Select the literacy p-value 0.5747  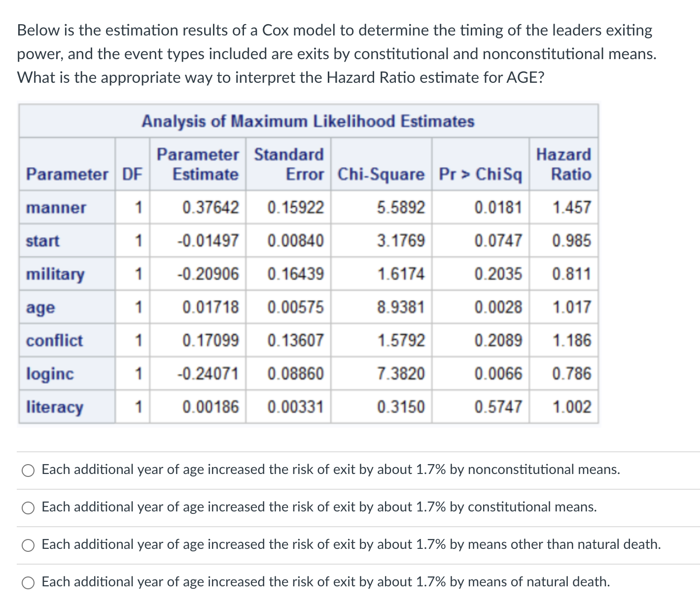coord(498,407)
